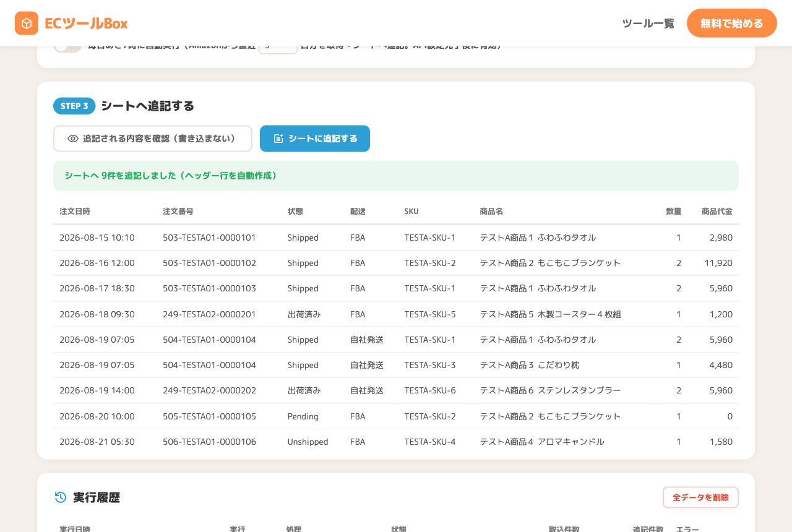The width and height of the screenshot is (792, 532).
Task: Select order number 503-TESTA01-0000101
Action: (209, 238)
